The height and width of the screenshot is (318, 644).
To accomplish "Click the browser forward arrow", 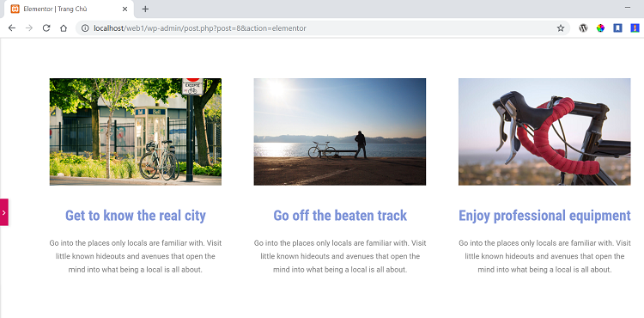I will (28, 28).
